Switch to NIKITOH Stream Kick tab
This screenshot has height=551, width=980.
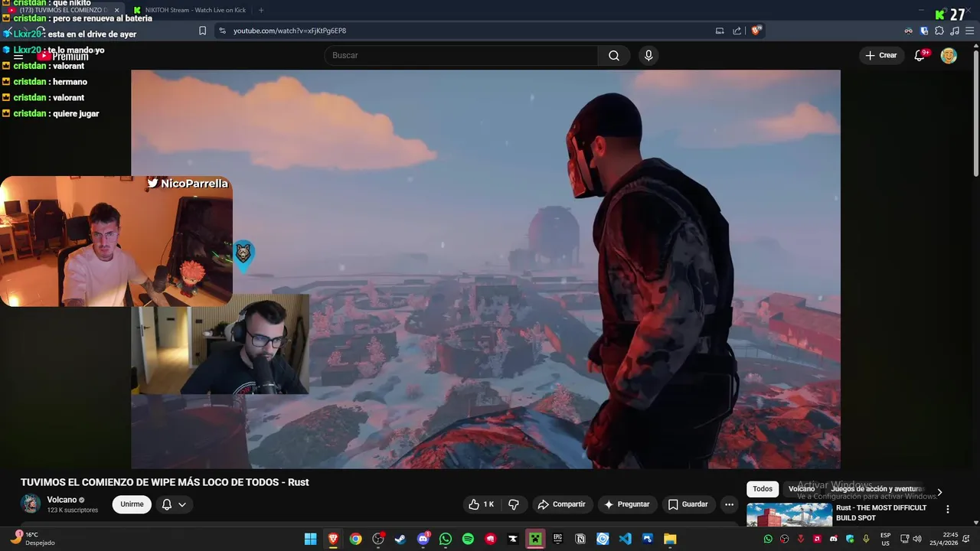[191, 10]
